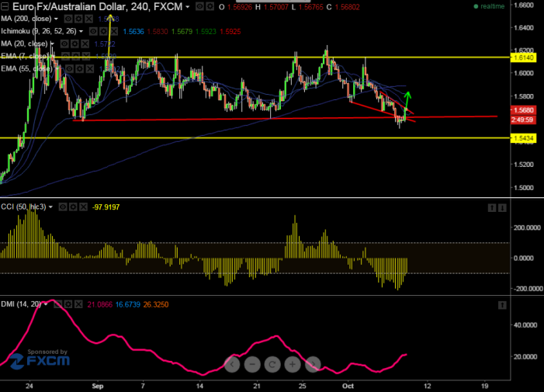Image resolution: width=544 pixels, height=392 pixels.
Task: Open the MA (20, close) gear settings
Action: pos(74,43)
